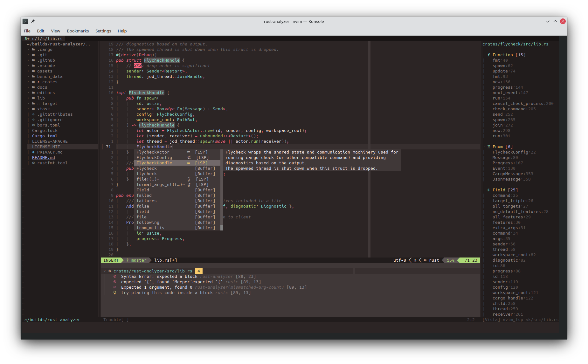The height and width of the screenshot is (364, 588).
Task: Open the Help menu
Action: click(122, 31)
